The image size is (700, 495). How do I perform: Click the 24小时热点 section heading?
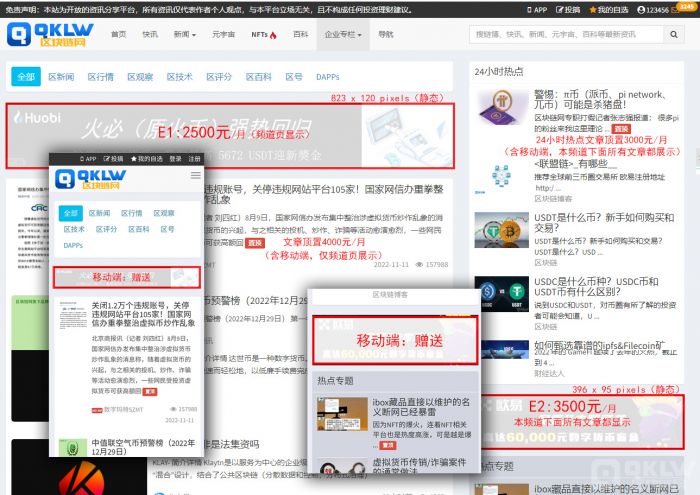(x=499, y=71)
